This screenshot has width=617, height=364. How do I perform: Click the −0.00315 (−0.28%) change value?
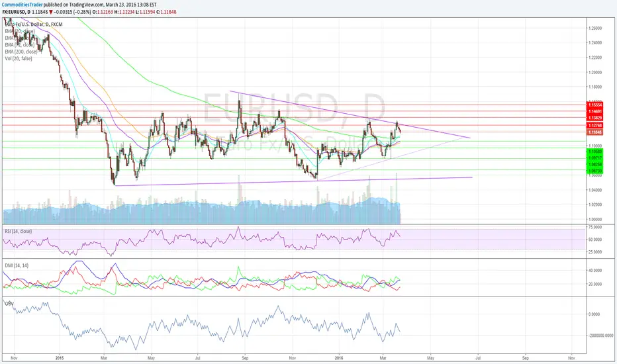[x=72, y=12]
